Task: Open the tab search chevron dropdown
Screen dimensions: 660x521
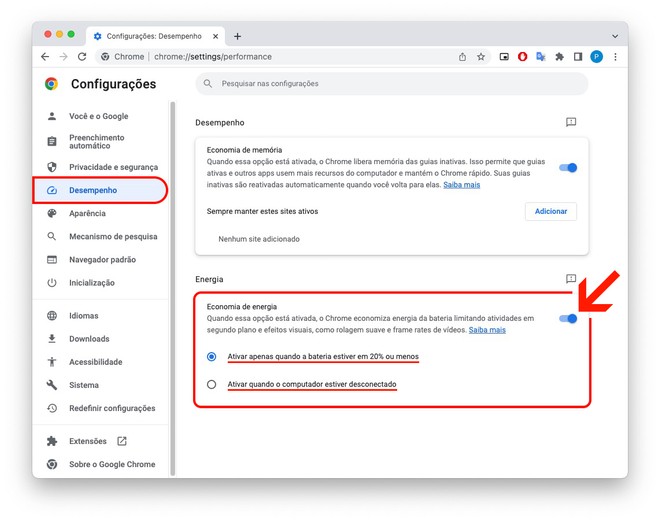Action: coord(615,36)
